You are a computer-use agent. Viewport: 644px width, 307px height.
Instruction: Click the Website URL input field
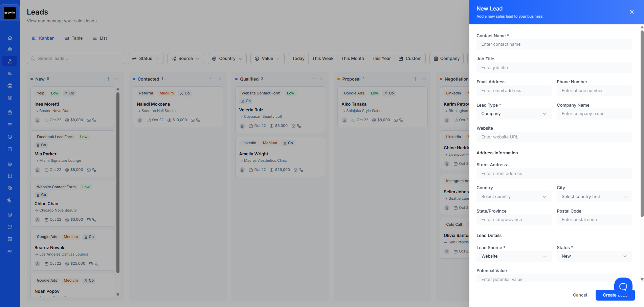click(x=554, y=137)
